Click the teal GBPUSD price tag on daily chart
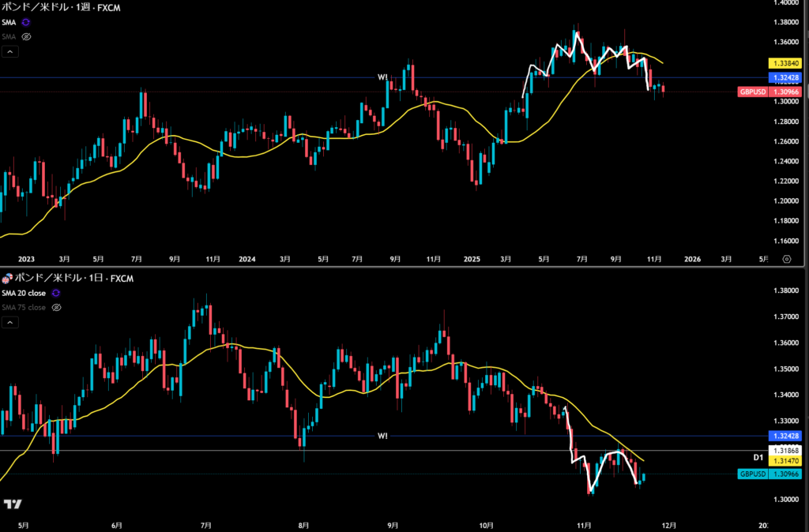This screenshot has height=532, width=809. click(x=765, y=474)
